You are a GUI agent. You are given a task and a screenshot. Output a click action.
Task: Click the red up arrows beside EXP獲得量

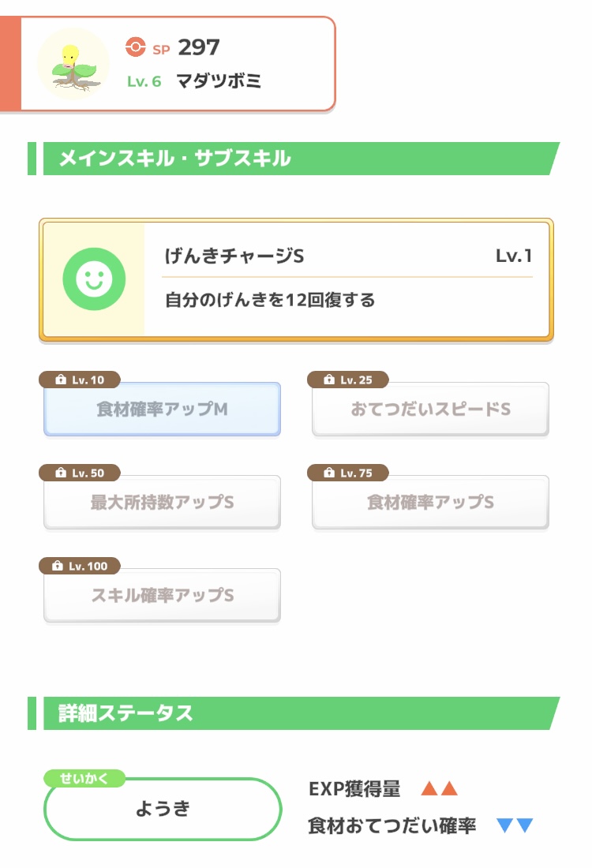click(x=439, y=788)
